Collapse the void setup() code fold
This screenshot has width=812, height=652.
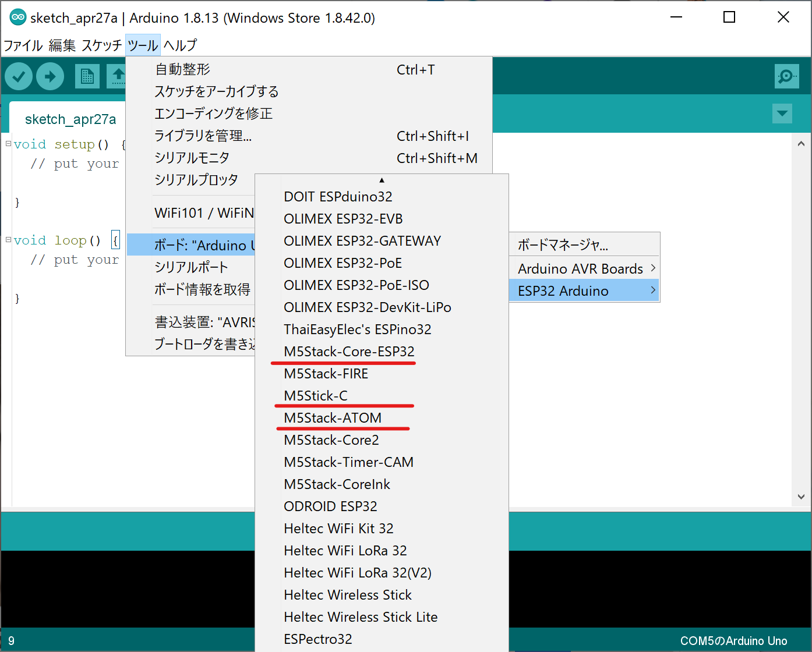click(x=8, y=143)
